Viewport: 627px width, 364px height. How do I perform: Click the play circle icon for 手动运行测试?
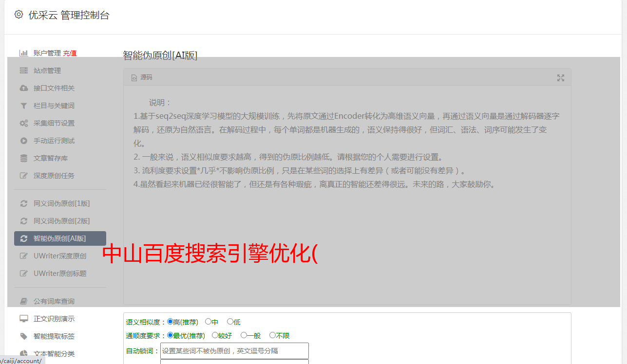(x=23, y=141)
